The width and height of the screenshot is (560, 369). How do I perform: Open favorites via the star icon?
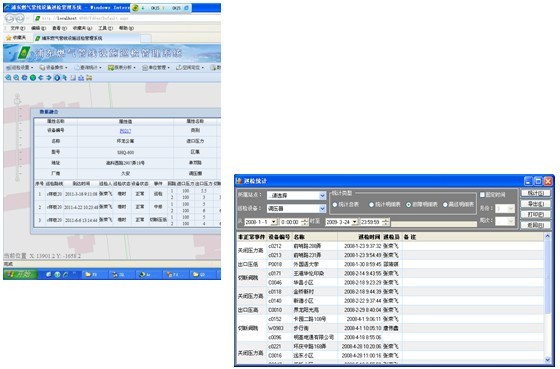click(9, 38)
